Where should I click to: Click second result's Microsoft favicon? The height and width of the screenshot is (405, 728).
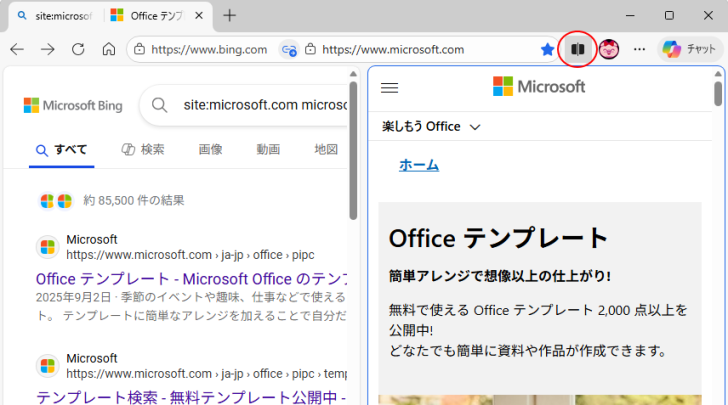coord(47,366)
